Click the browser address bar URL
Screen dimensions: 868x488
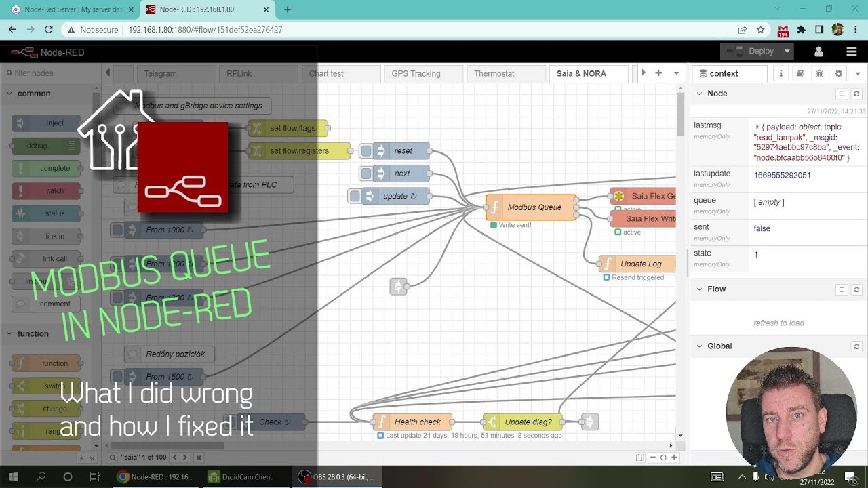[205, 30]
